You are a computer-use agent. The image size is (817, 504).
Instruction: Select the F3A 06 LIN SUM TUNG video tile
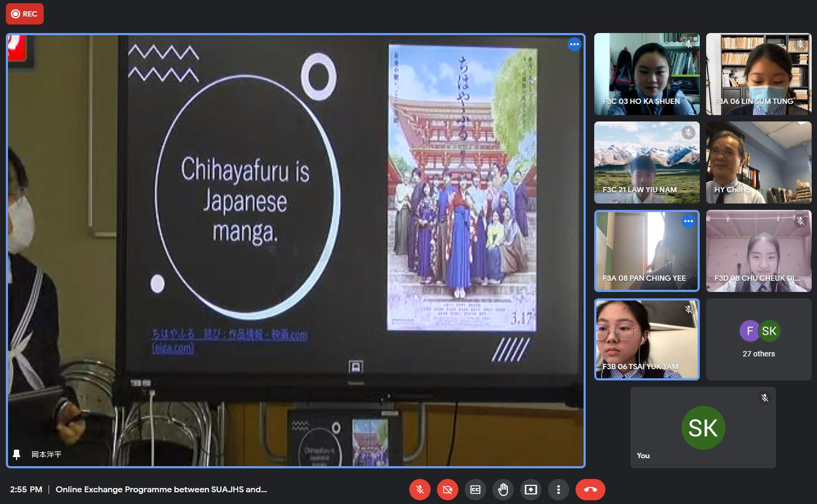[759, 74]
